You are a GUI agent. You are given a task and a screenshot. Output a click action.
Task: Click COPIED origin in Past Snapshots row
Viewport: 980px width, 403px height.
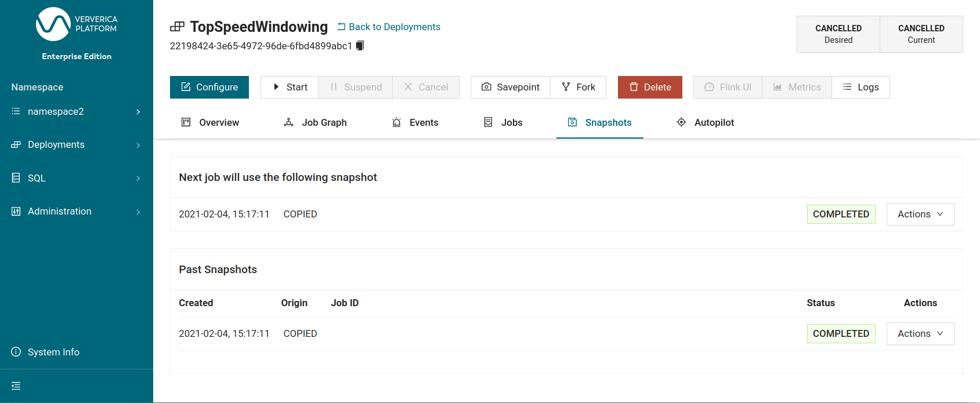pos(300,333)
